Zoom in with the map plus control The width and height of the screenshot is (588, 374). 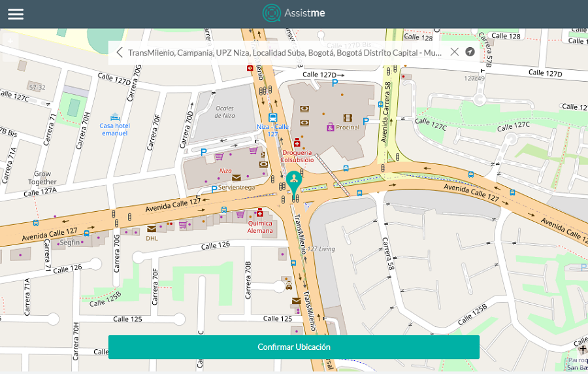10,41
